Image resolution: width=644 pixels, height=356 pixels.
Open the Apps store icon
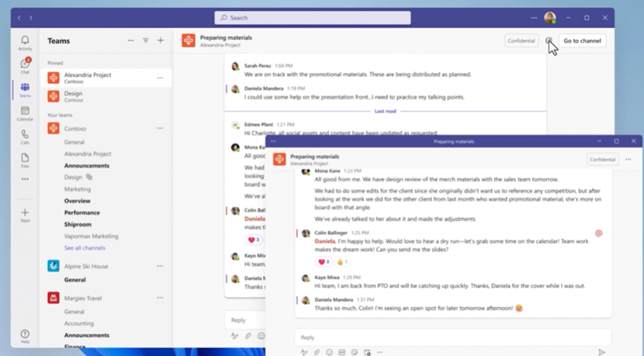(x=25, y=215)
